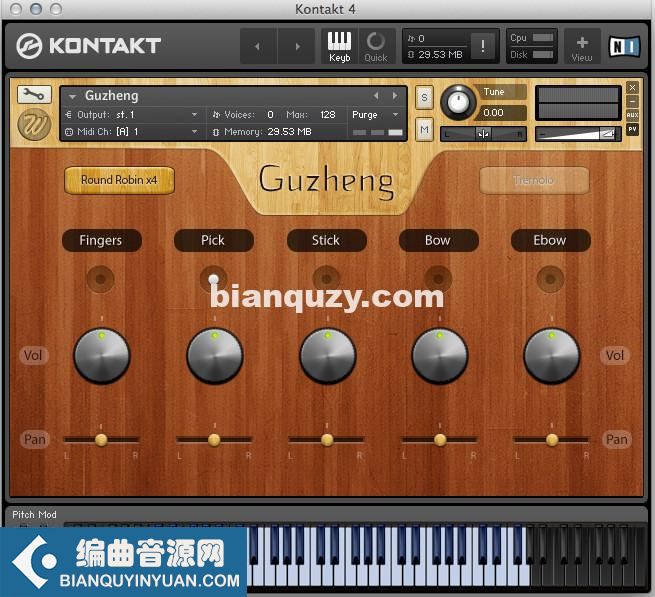Click the Ebow pan slider handle
The width and height of the screenshot is (655, 597).
pyautogui.click(x=552, y=439)
